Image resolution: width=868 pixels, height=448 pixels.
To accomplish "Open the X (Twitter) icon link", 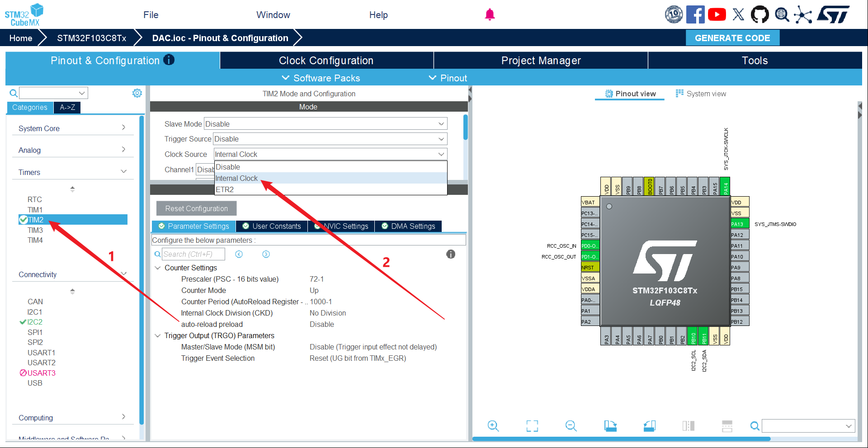I will pos(738,14).
